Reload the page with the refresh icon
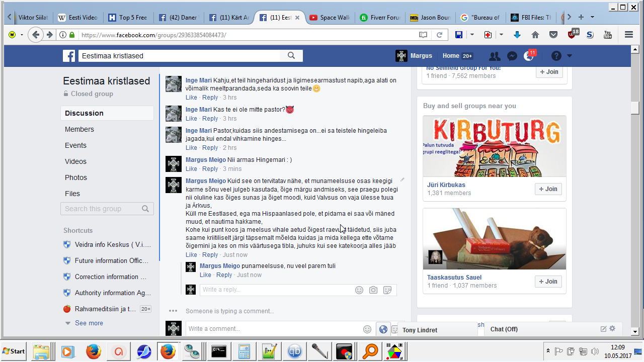This screenshot has width=644, height=362. point(439,35)
